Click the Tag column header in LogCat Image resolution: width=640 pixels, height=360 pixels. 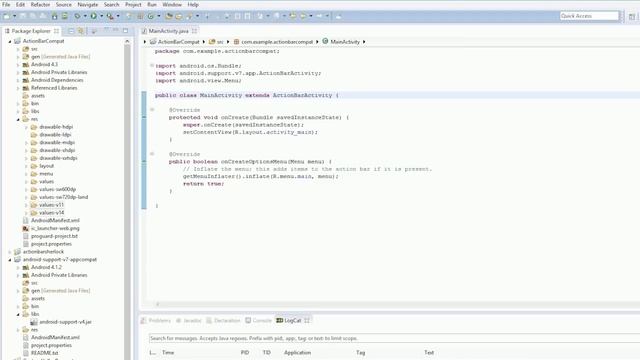coord(360,352)
